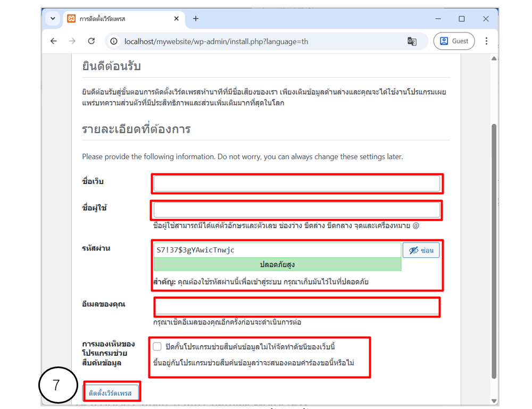532x409 pixels.
Task: Click the ชื่อเว็บ site title field
Action: (296, 183)
